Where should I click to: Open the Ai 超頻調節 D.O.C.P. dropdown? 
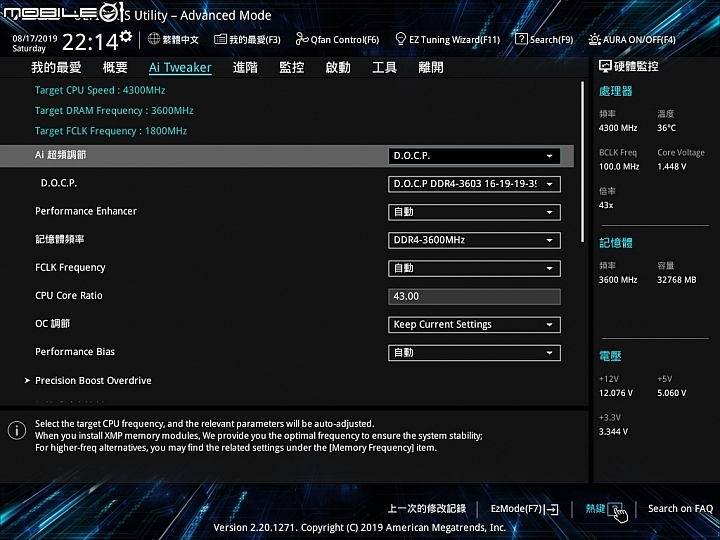[x=474, y=156]
